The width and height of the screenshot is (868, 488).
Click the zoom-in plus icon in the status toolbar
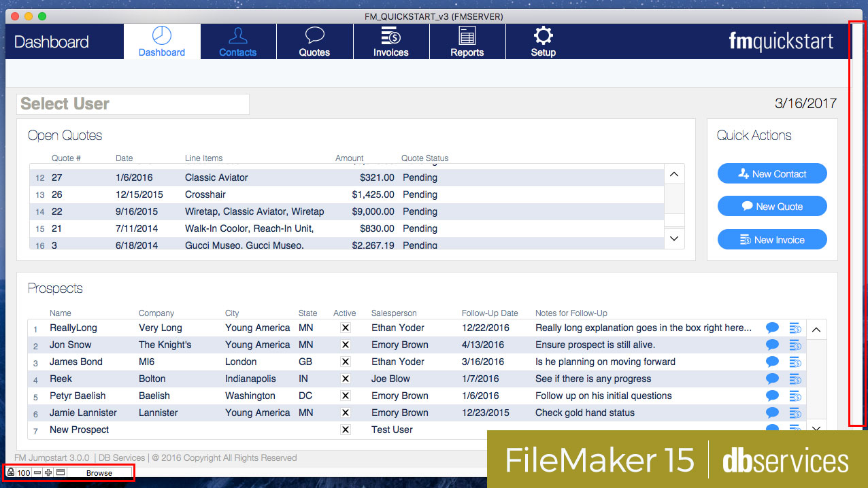click(x=48, y=472)
